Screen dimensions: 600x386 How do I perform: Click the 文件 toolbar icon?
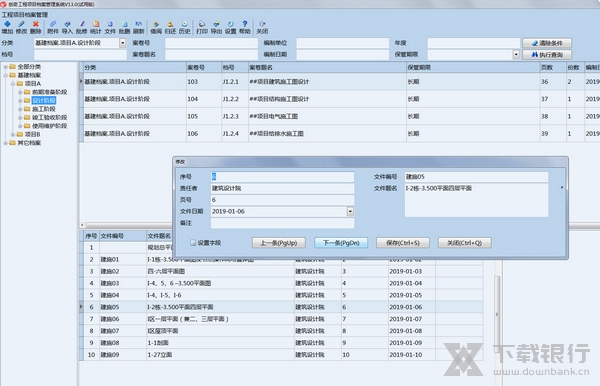pyautogui.click(x=110, y=27)
